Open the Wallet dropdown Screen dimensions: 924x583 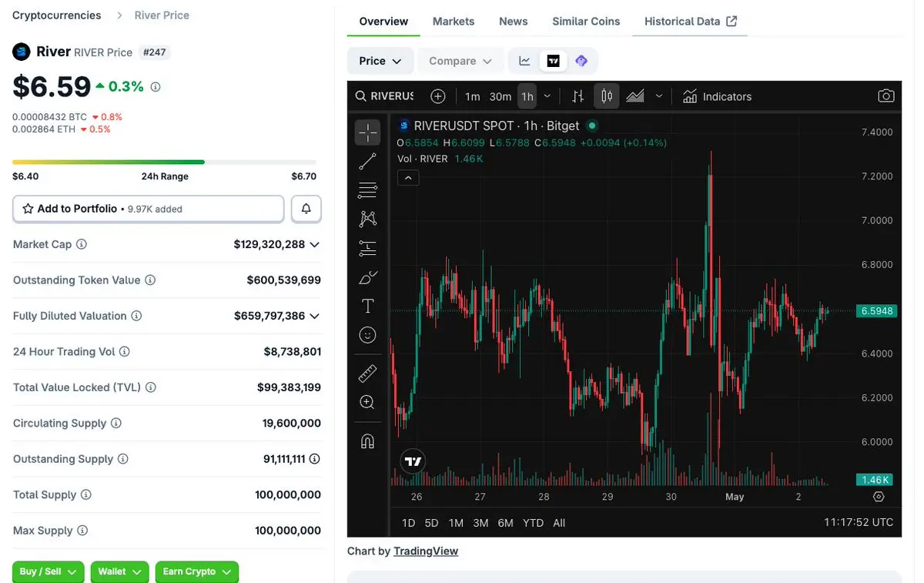point(119,571)
